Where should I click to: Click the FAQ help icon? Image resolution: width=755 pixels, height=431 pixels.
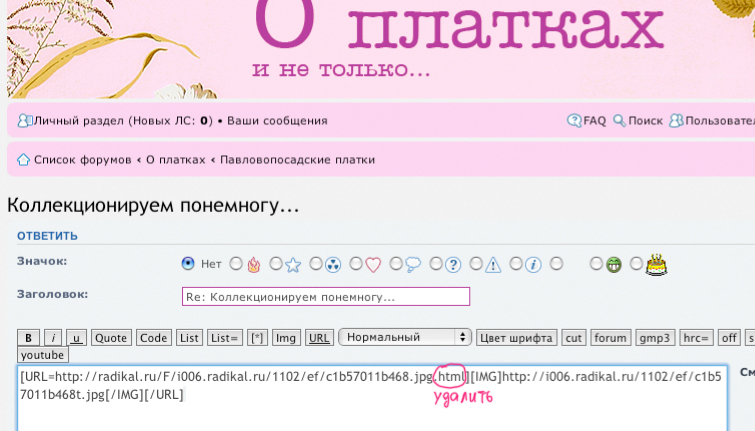click(574, 121)
